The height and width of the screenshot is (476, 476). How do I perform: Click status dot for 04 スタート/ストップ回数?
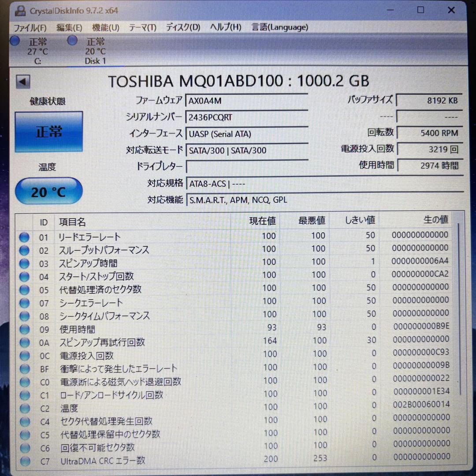click(x=24, y=276)
